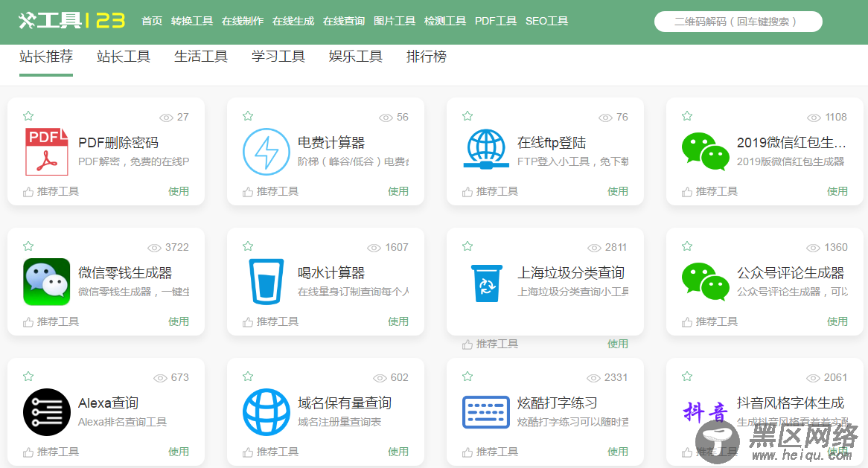
Task: Open the 上海垃圾分类查询 title link
Action: tap(571, 273)
